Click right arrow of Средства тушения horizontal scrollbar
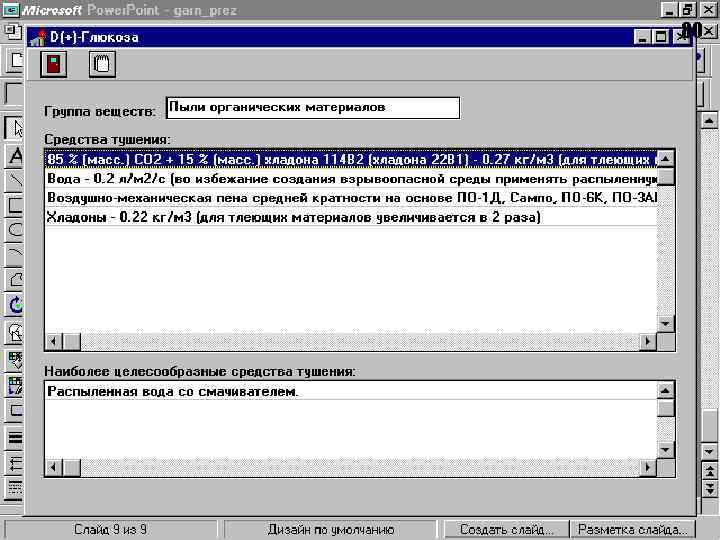720x540 pixels. pyautogui.click(x=648, y=342)
